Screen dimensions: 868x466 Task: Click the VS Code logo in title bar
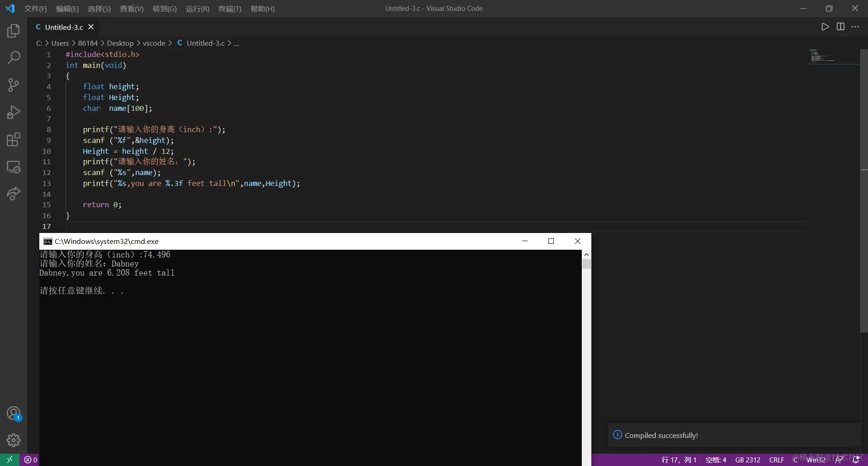[x=10, y=9]
